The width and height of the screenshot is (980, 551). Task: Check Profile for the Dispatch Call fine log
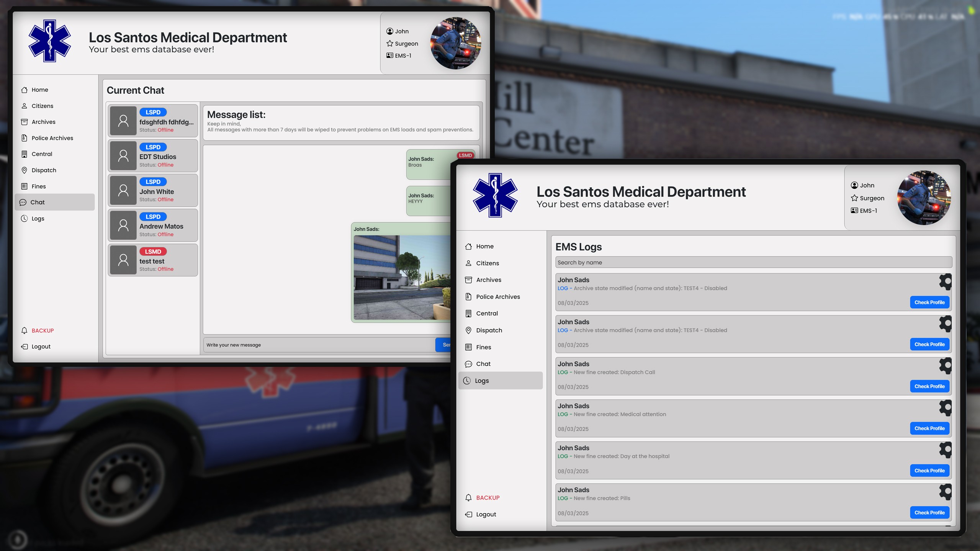(929, 386)
